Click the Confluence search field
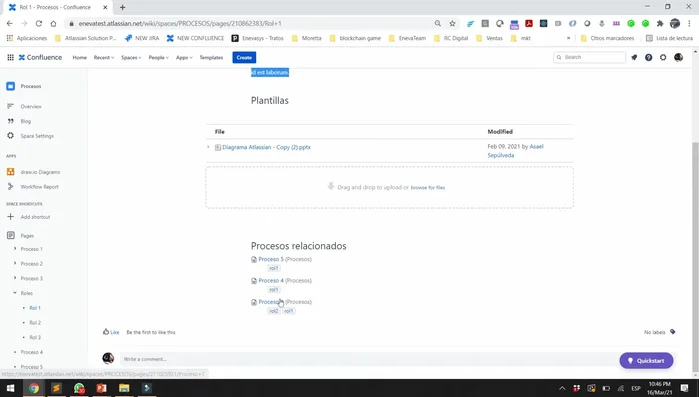This screenshot has width=699, height=397. pyautogui.click(x=589, y=57)
